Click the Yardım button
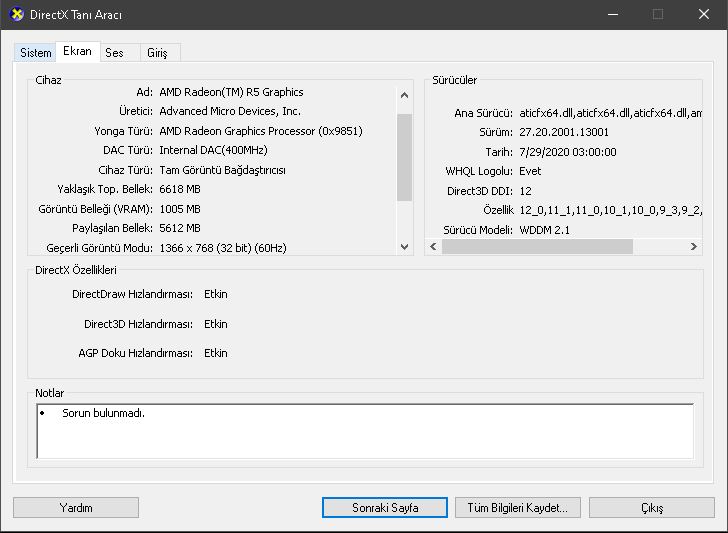 [x=76, y=507]
